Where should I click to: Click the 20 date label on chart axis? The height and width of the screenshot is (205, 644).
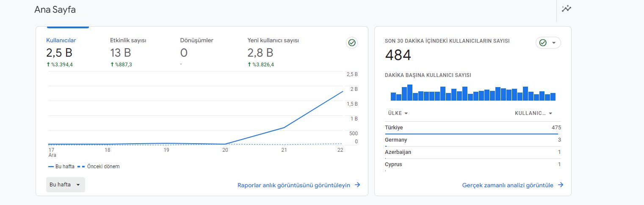pos(225,150)
